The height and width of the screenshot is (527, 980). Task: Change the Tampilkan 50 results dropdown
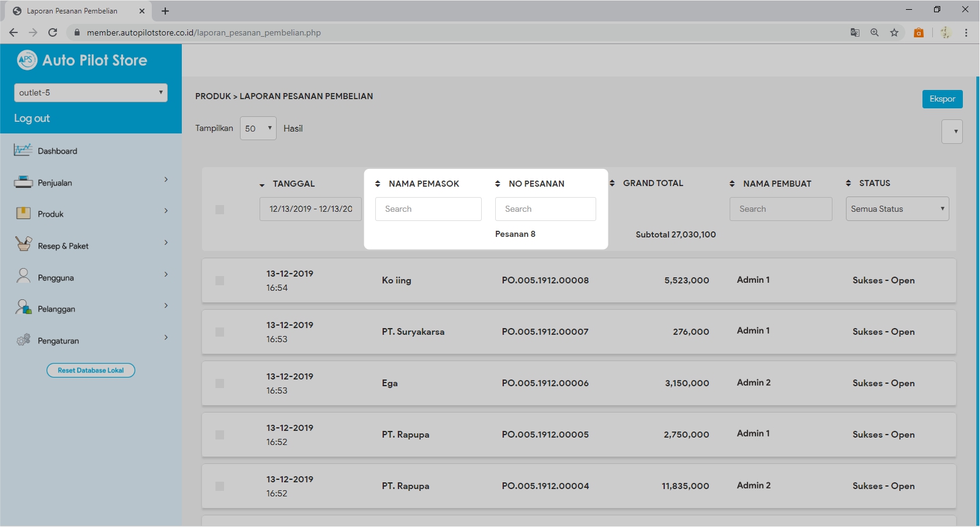[258, 129]
